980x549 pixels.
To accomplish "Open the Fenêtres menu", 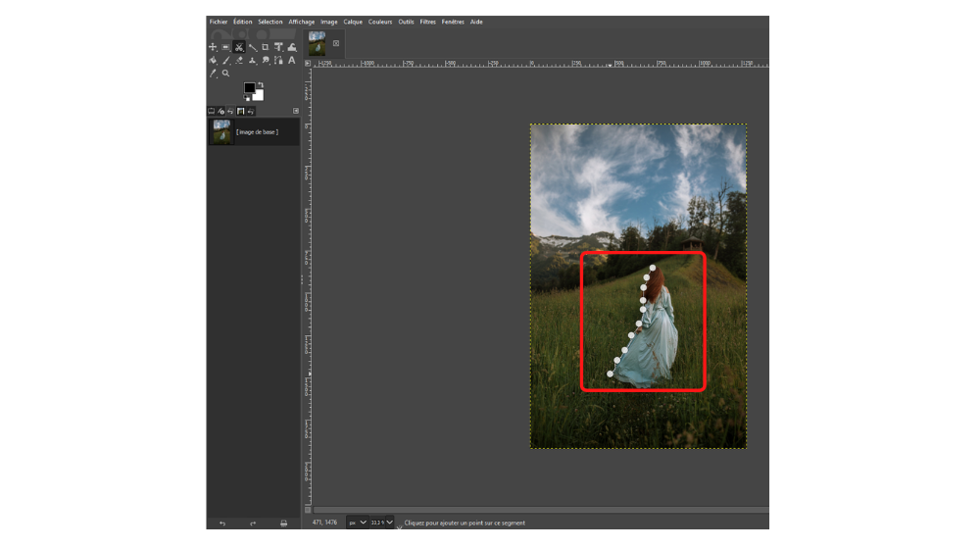I will point(453,22).
